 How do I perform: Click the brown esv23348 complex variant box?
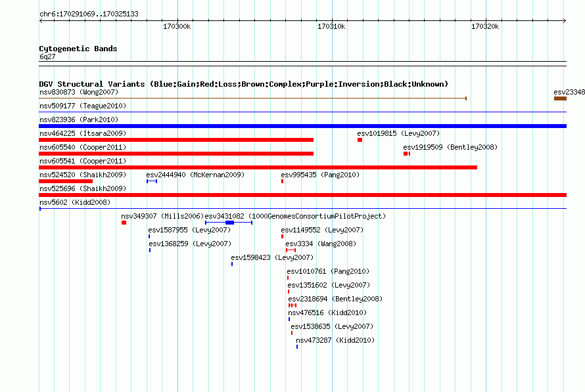pos(561,98)
